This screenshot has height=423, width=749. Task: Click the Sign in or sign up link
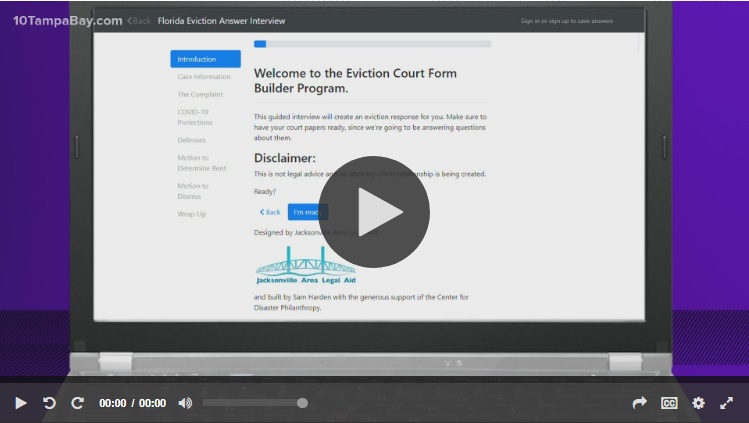566,21
